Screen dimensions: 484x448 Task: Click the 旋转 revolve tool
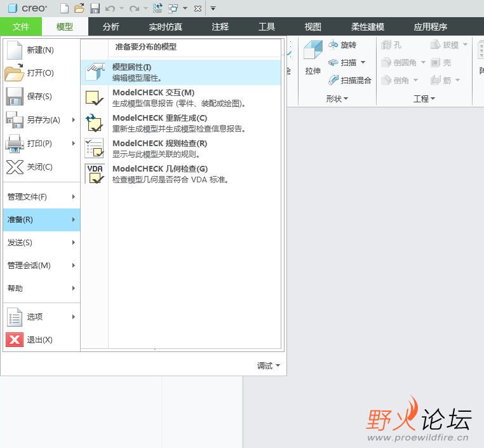[x=342, y=45]
